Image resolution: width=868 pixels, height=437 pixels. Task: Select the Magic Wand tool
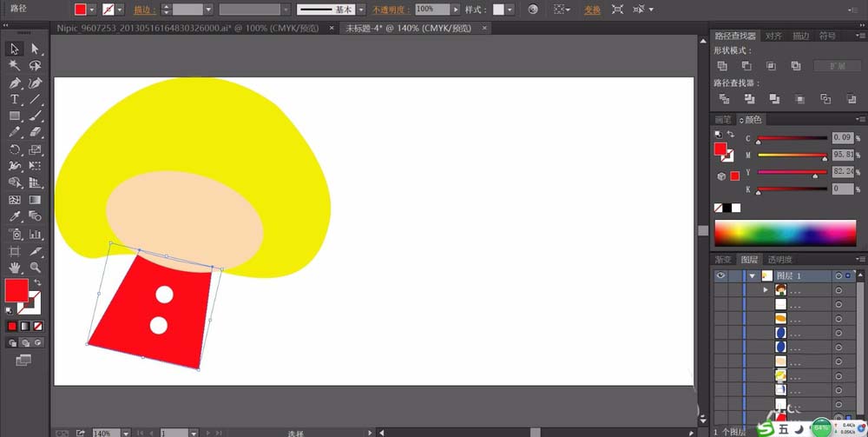(x=15, y=66)
